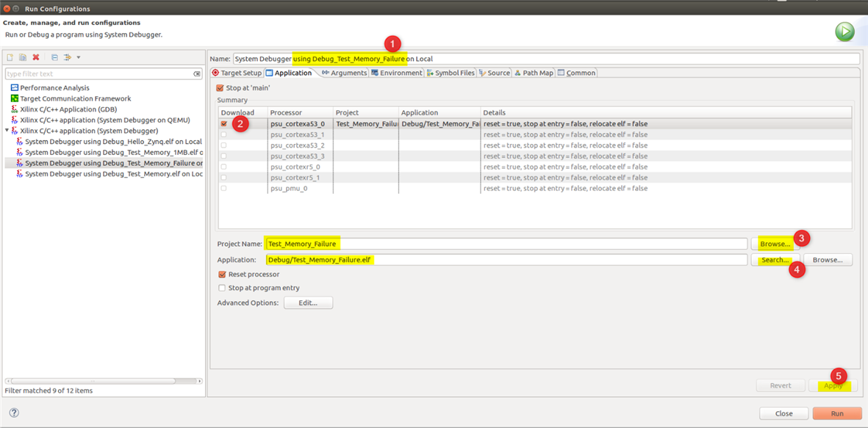Click the Edit button for Advanced Options
Image resolution: width=868 pixels, height=428 pixels.
[307, 302]
